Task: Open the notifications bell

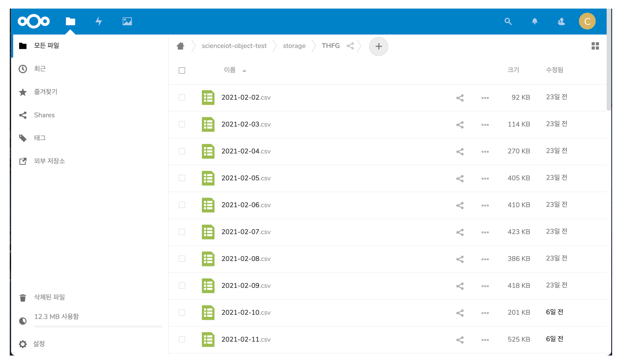Action: [x=534, y=21]
